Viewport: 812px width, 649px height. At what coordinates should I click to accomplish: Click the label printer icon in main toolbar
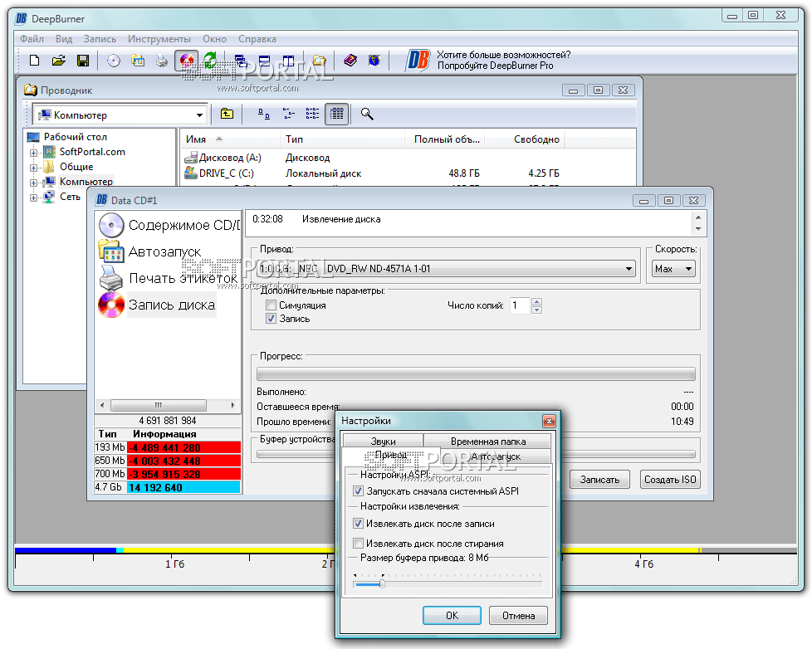(x=162, y=61)
